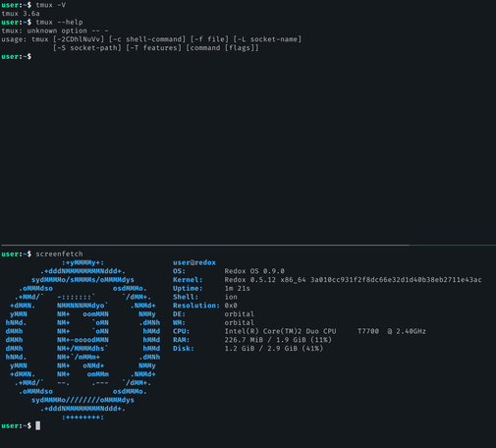Click the empty prompt in the top pane
The image size is (496, 448).
[17, 56]
